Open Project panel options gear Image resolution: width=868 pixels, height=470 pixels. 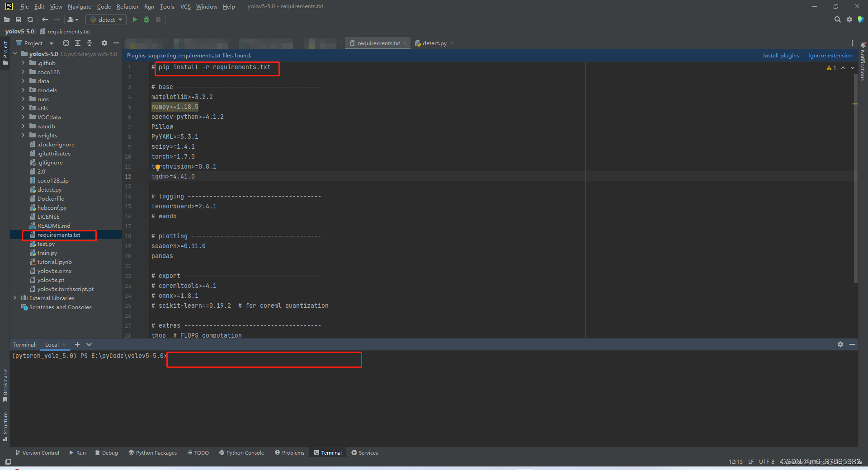click(104, 43)
